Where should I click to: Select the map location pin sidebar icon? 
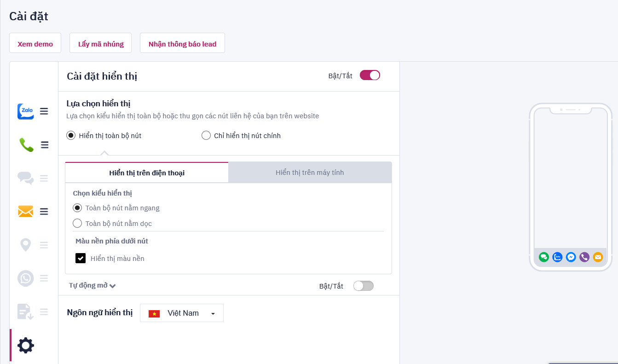pos(25,245)
